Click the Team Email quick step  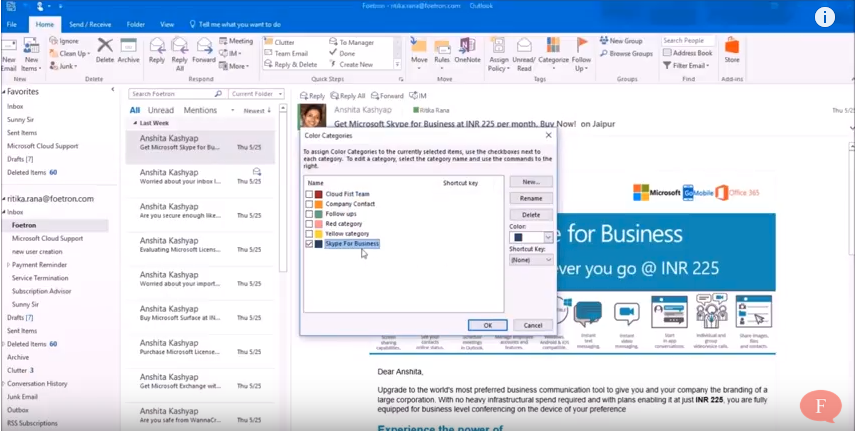[286, 53]
